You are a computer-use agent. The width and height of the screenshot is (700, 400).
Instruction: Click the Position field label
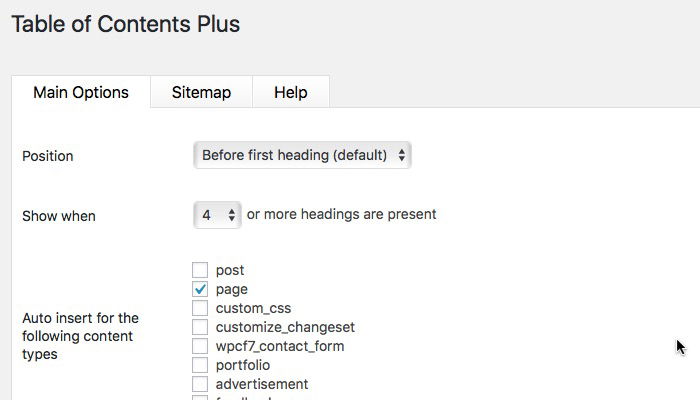48,157
